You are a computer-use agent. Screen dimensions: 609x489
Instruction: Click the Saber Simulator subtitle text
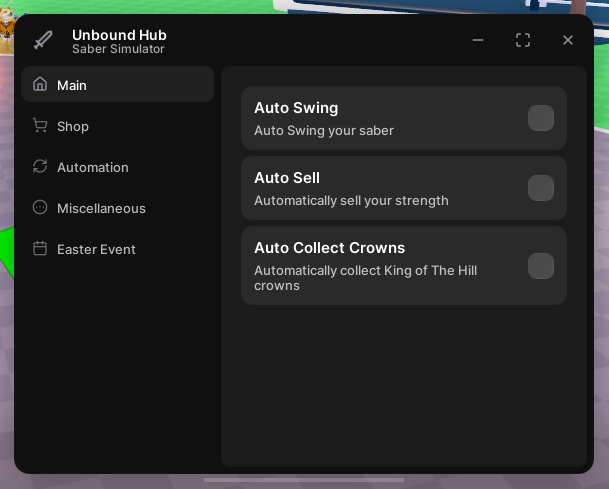pyautogui.click(x=118, y=49)
